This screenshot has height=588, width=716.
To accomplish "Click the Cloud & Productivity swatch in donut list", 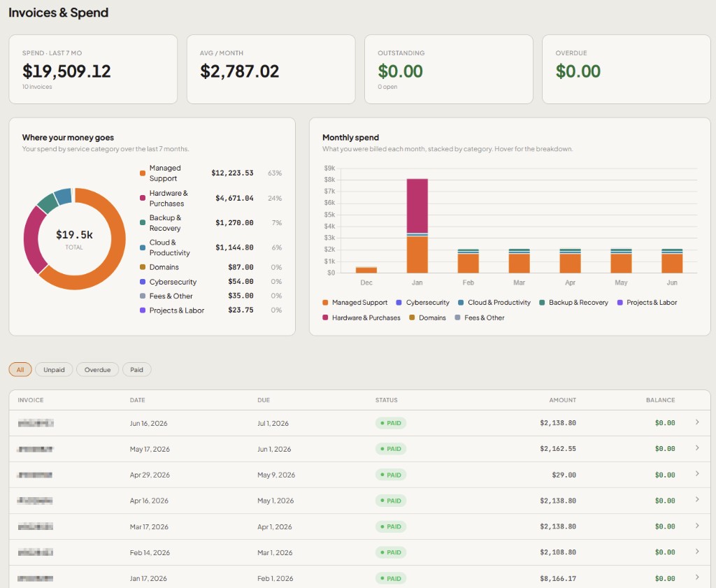I will (x=143, y=248).
